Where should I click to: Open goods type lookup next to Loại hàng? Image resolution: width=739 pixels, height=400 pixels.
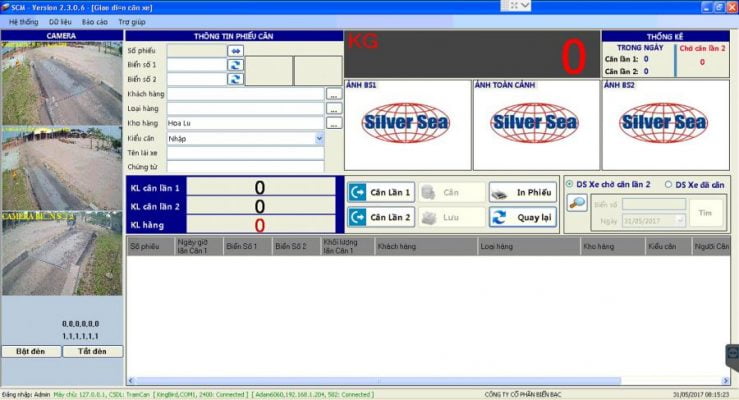tap(334, 108)
